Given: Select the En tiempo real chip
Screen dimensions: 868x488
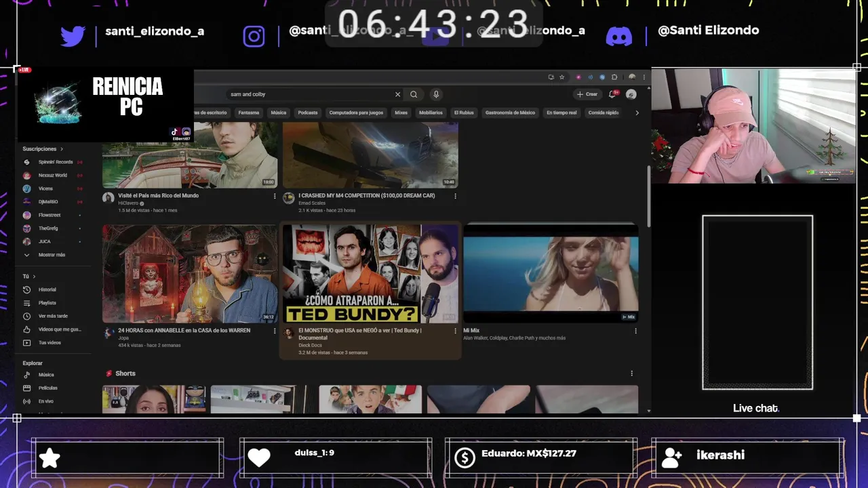Looking at the screenshot, I should coord(561,113).
